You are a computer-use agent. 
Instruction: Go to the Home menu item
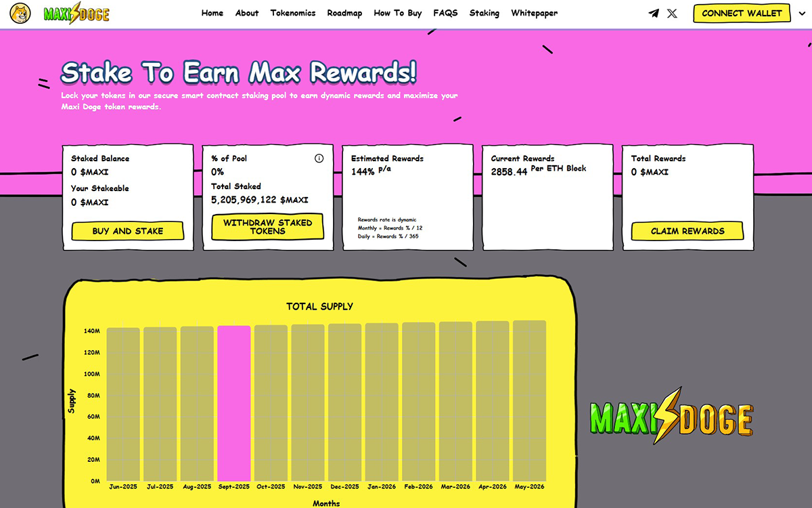pyautogui.click(x=212, y=13)
